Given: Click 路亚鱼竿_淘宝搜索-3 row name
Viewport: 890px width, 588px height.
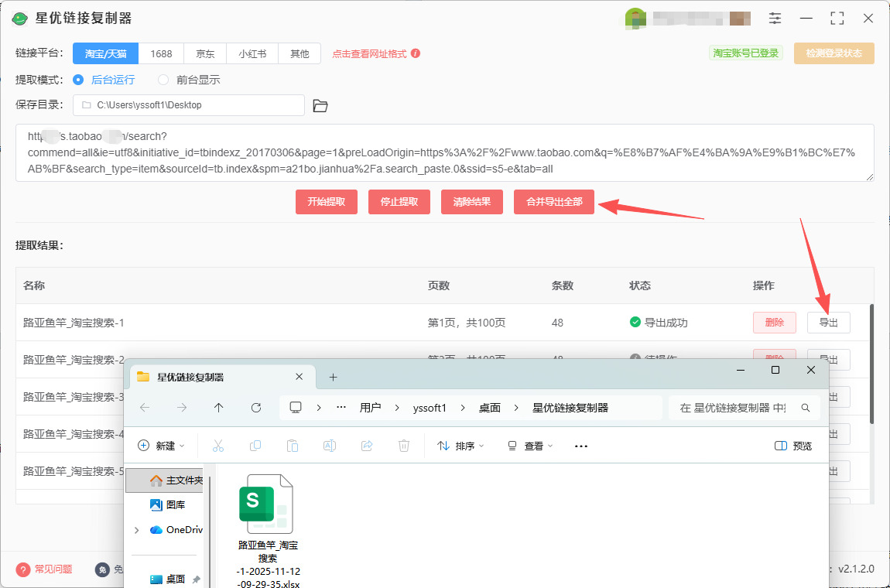Looking at the screenshot, I should coord(74,397).
